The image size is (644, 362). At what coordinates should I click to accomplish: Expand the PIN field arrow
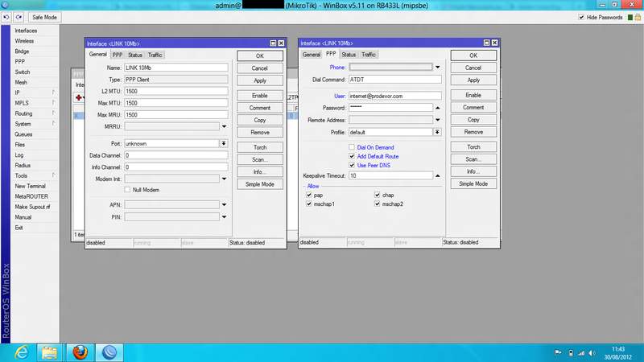coord(225,217)
